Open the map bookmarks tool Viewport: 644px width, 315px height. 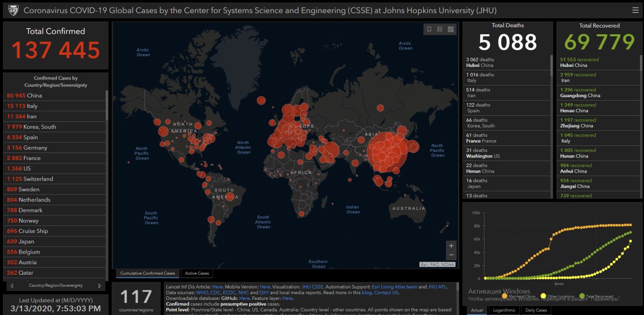(429, 29)
